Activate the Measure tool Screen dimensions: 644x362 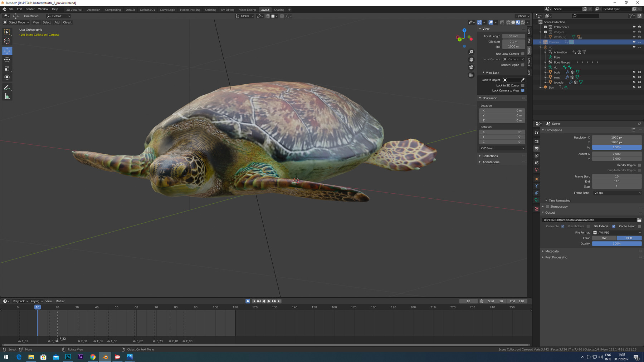(7, 96)
